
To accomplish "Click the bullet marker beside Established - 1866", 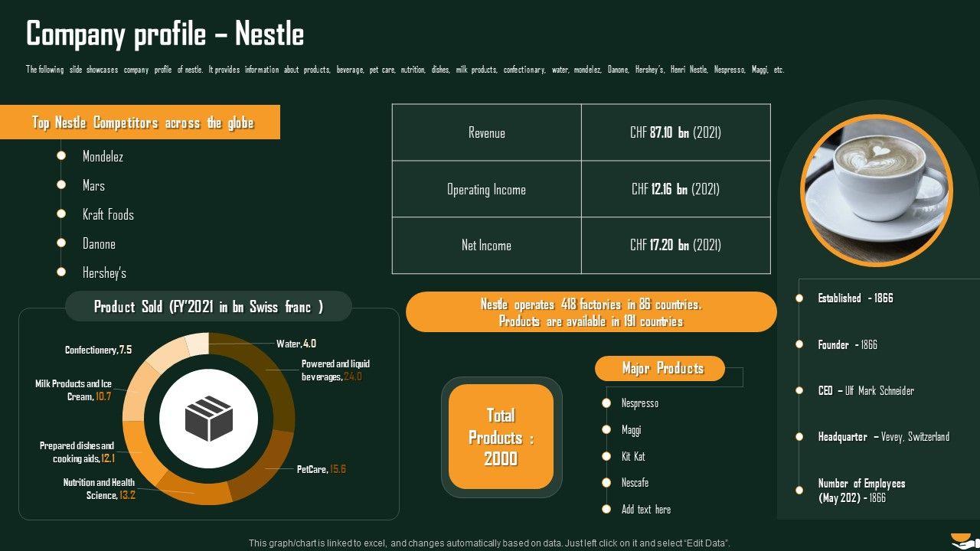I will 799,298.
